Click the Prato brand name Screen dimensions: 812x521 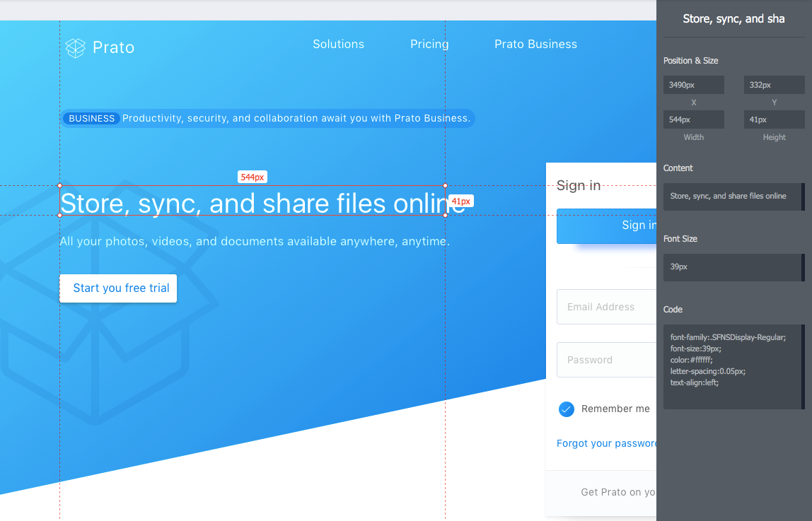(x=113, y=47)
